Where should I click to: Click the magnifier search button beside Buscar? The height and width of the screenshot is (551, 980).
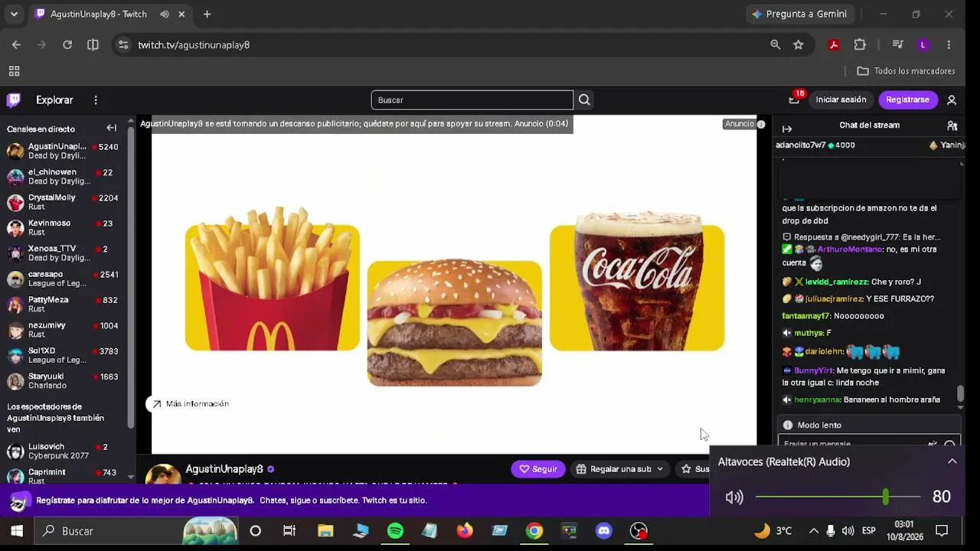coord(584,99)
